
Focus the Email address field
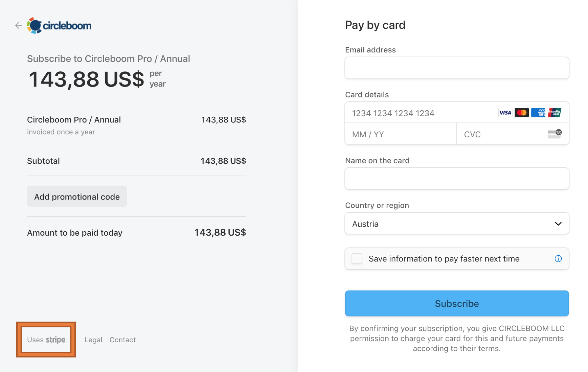click(457, 68)
